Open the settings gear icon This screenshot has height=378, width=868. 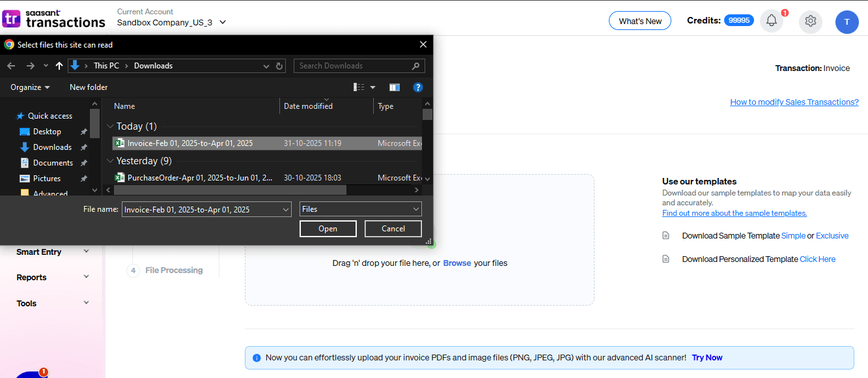[x=810, y=21]
